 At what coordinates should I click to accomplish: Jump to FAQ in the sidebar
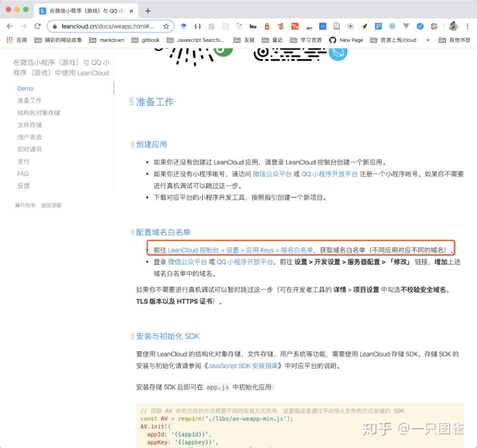(x=23, y=174)
